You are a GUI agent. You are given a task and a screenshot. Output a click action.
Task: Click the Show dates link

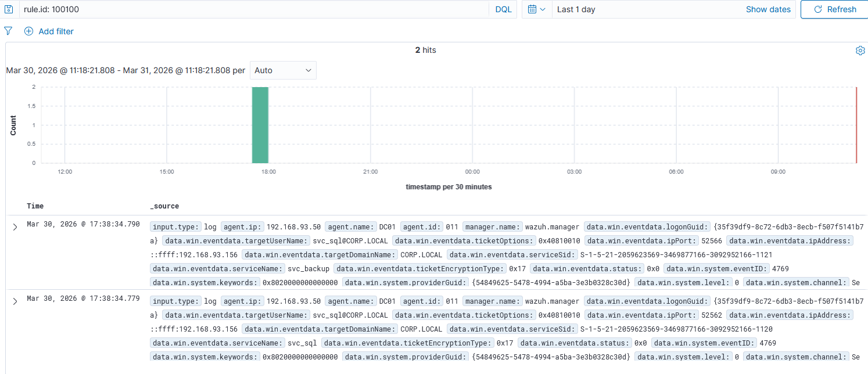pyautogui.click(x=768, y=9)
